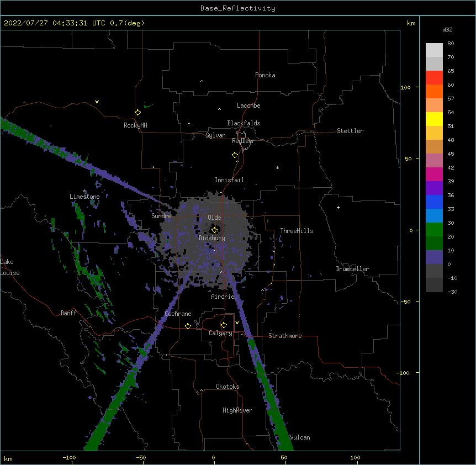Pick the blue 33-36 dBZ legend swatch
The width and height of the screenshot is (476, 465).
[434, 202]
